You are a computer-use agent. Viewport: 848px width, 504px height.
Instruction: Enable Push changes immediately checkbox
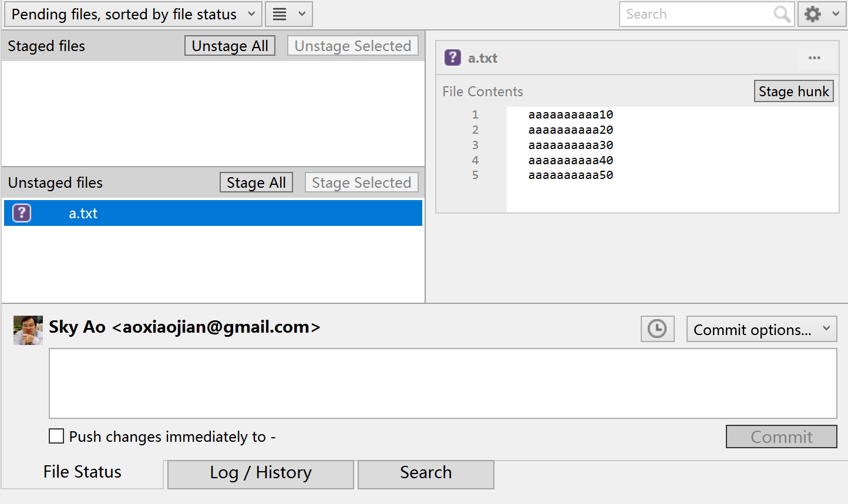[x=56, y=436]
